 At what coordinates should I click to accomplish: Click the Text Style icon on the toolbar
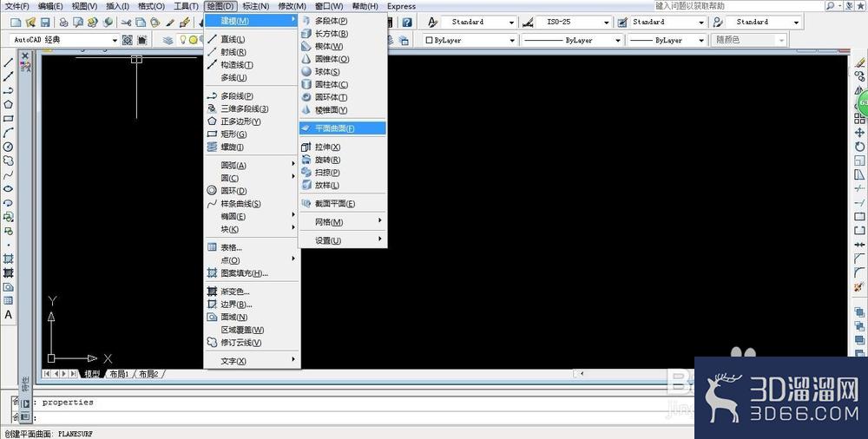pyautogui.click(x=433, y=23)
